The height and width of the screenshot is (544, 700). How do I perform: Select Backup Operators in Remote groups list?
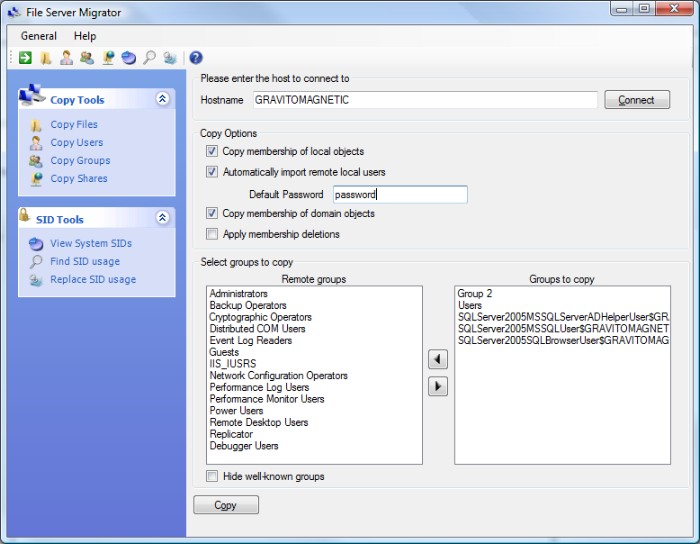tap(248, 305)
